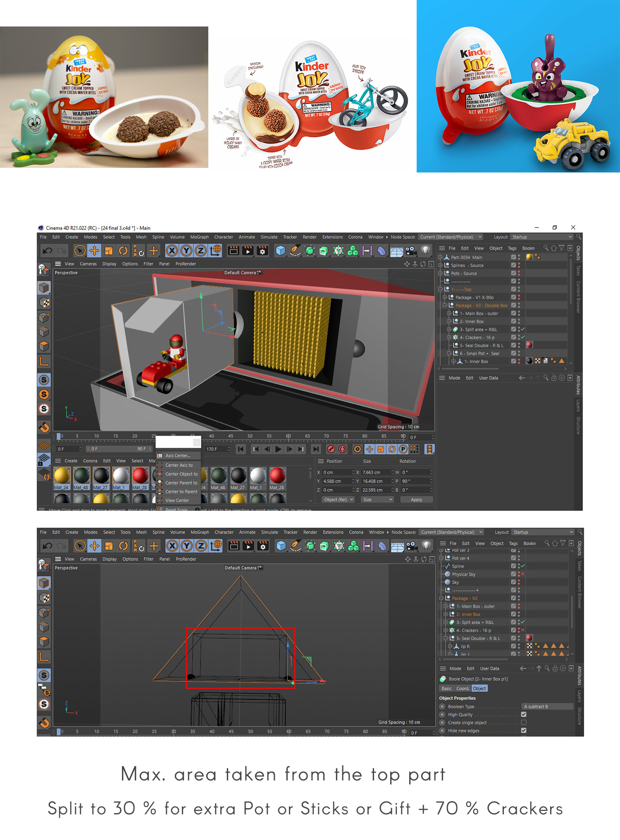Toggle visibility dots of Physical Sky in lower tree
This screenshot has height=840, width=620.
519,574
